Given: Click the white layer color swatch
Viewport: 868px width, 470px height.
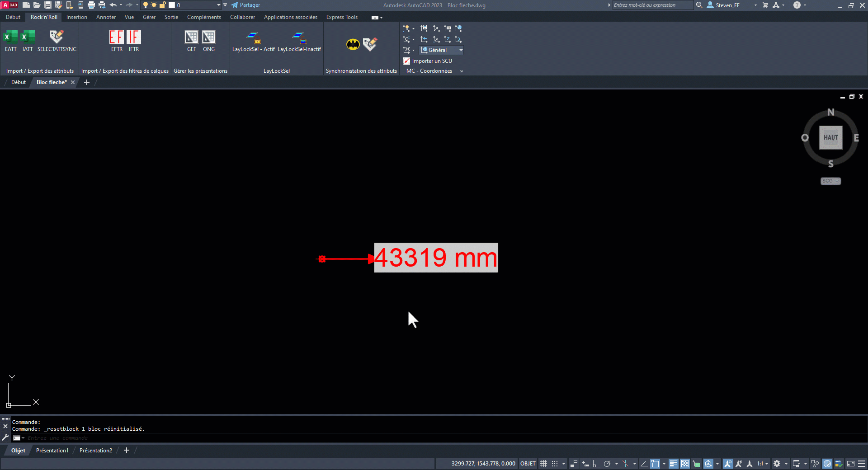Looking at the screenshot, I should 172,5.
